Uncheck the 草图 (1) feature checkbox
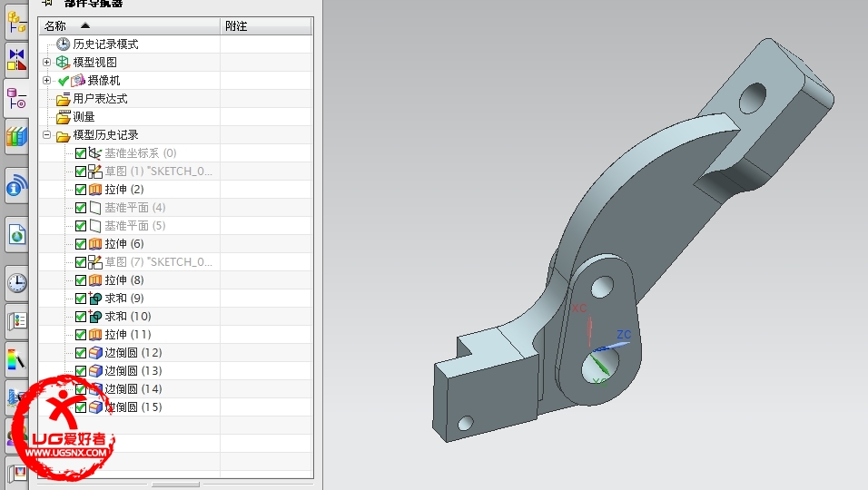 point(81,171)
